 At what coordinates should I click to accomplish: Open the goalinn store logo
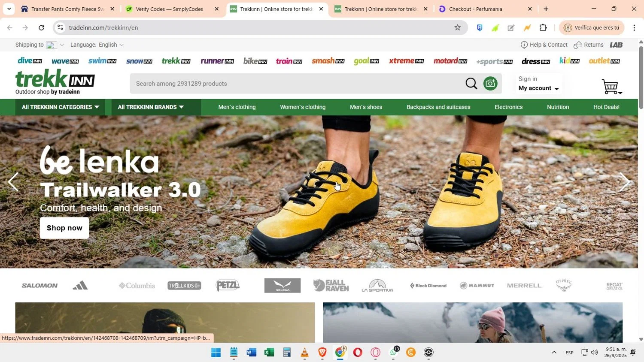[366, 61]
